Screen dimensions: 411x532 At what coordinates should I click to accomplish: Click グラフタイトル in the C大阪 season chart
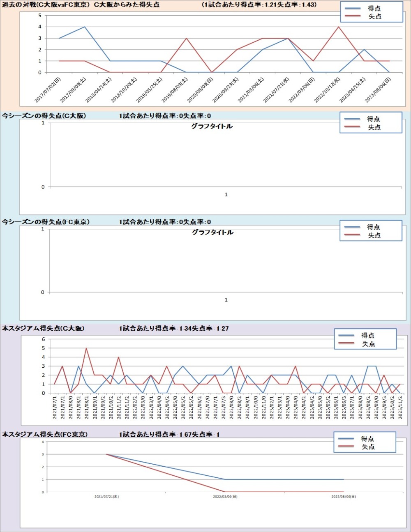click(212, 126)
